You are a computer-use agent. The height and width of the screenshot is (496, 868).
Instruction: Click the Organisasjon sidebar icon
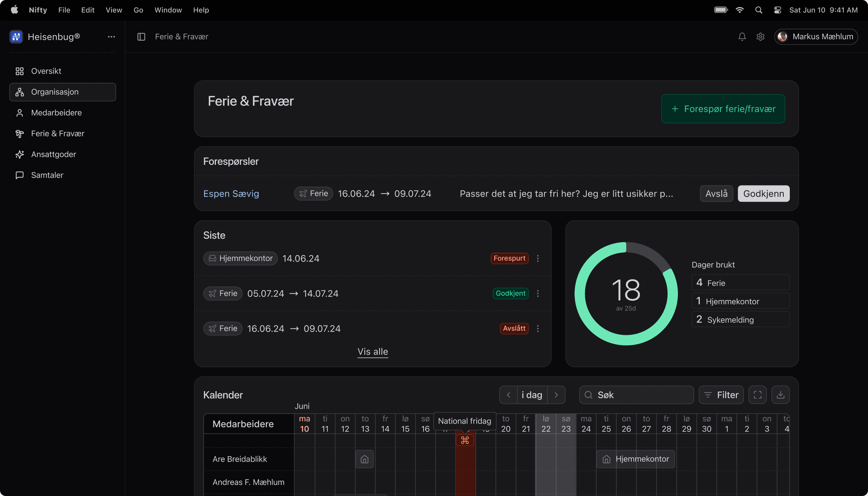click(20, 92)
